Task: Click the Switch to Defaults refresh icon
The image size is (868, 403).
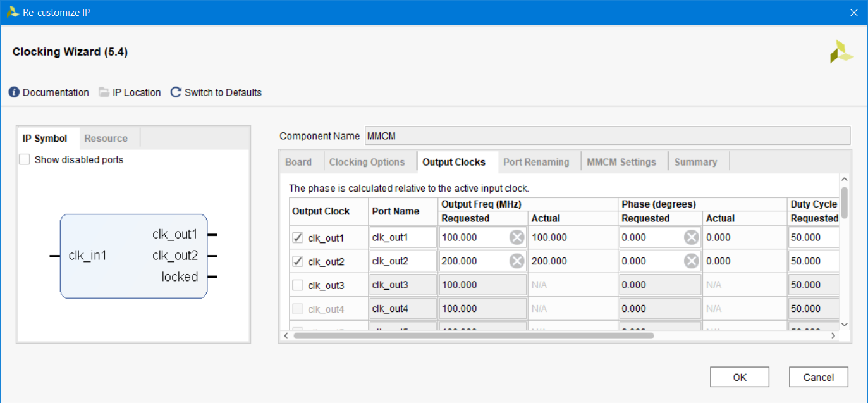Action: click(176, 92)
